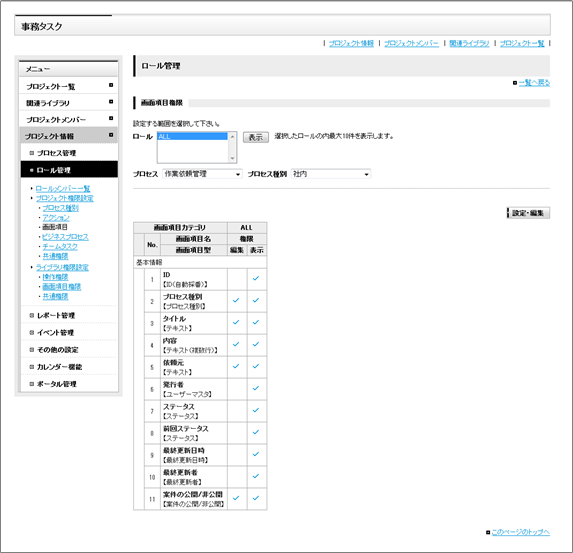The width and height of the screenshot is (573, 553).
Task: Toggle edit checkmark for 案件の公開/非公開 row
Action: [236, 498]
